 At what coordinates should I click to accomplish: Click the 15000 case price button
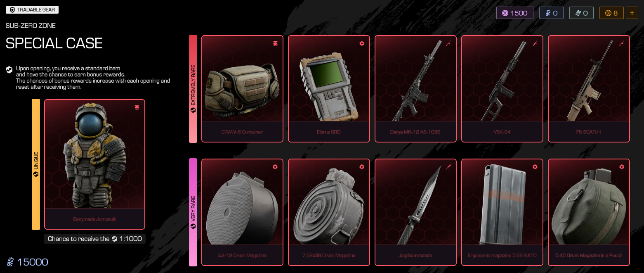point(28,262)
